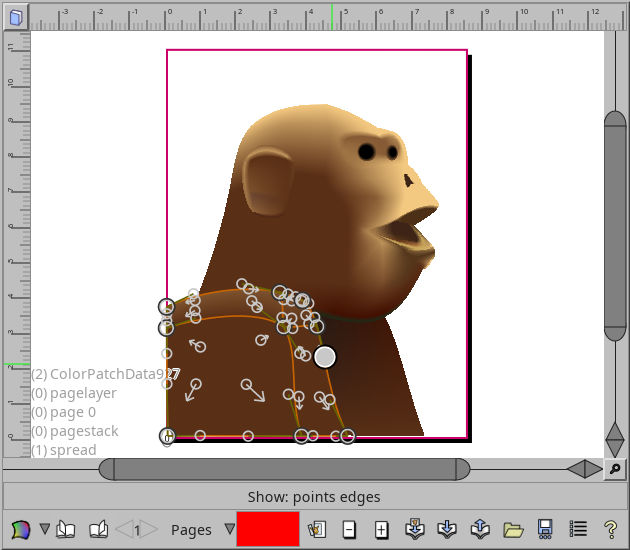Screen dimensions: 630x550
Task: Add a page with plus icon
Action: click(x=381, y=530)
